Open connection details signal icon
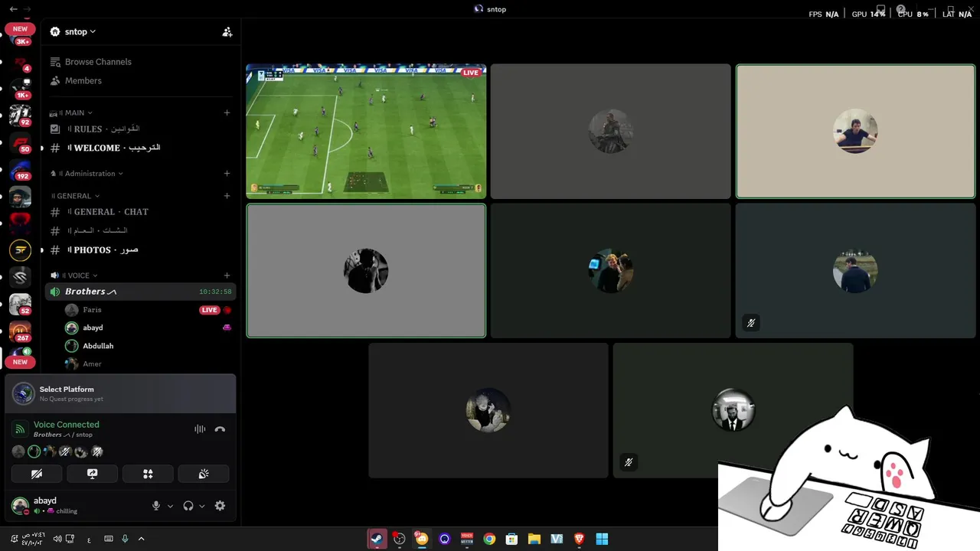This screenshot has width=980, height=551. [21, 429]
